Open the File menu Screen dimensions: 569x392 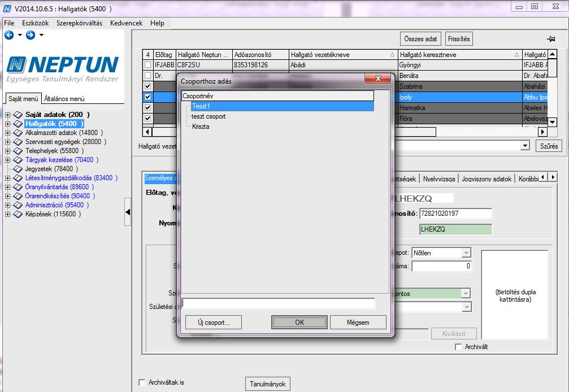click(9, 23)
